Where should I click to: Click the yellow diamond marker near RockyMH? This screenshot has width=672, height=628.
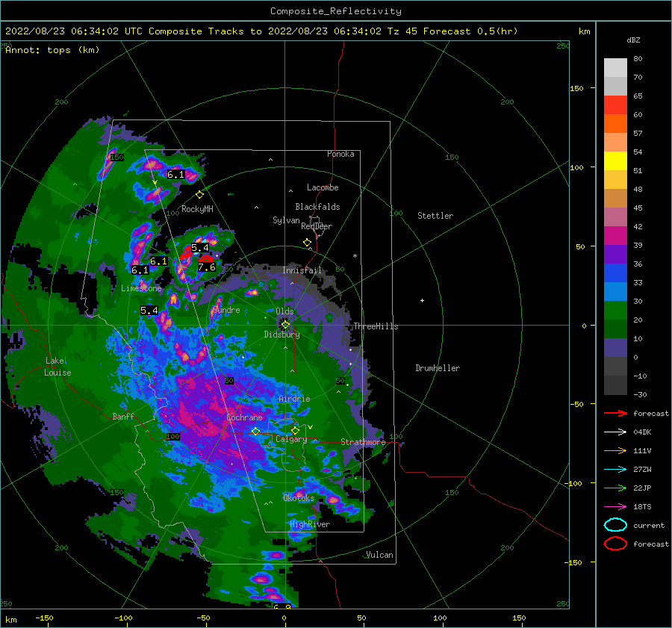coord(199,195)
